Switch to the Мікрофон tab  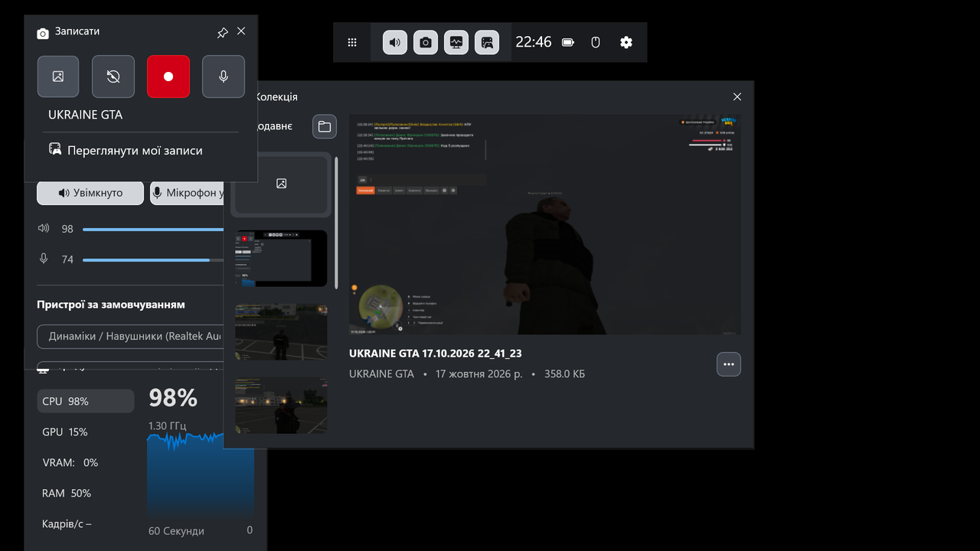point(187,193)
